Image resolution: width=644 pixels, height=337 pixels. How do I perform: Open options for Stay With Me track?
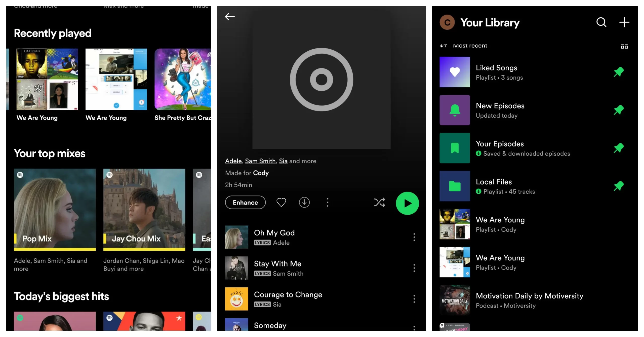pos(414,268)
